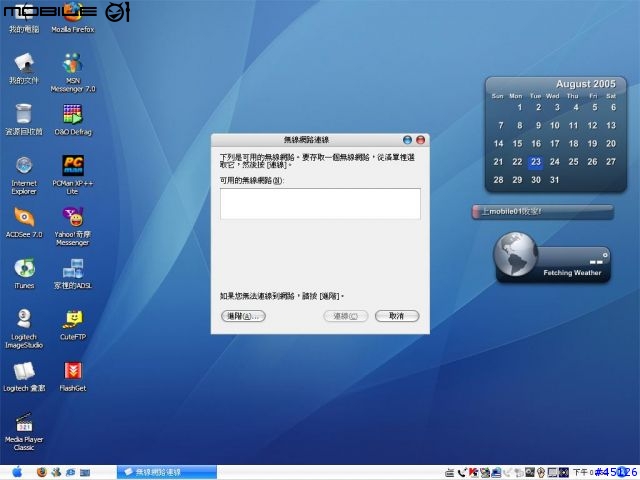Click the August 2005 calendar header
This screenshot has height=480, width=640.
click(585, 84)
